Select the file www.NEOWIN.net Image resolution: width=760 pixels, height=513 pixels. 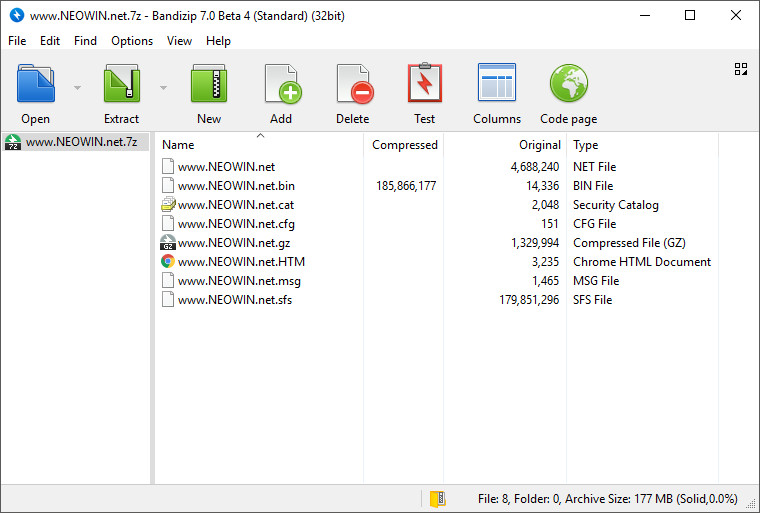tap(226, 166)
